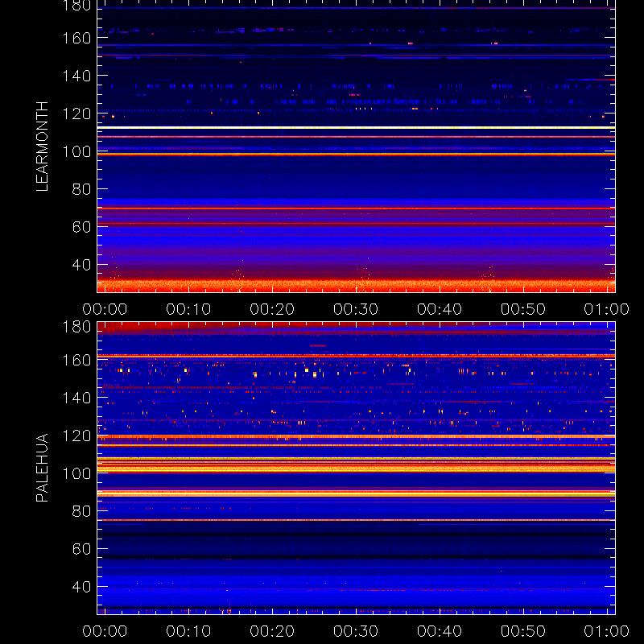The image size is (644, 644).
Task: Select the 40 frequency label on Learmonth axis
Action: (81, 265)
